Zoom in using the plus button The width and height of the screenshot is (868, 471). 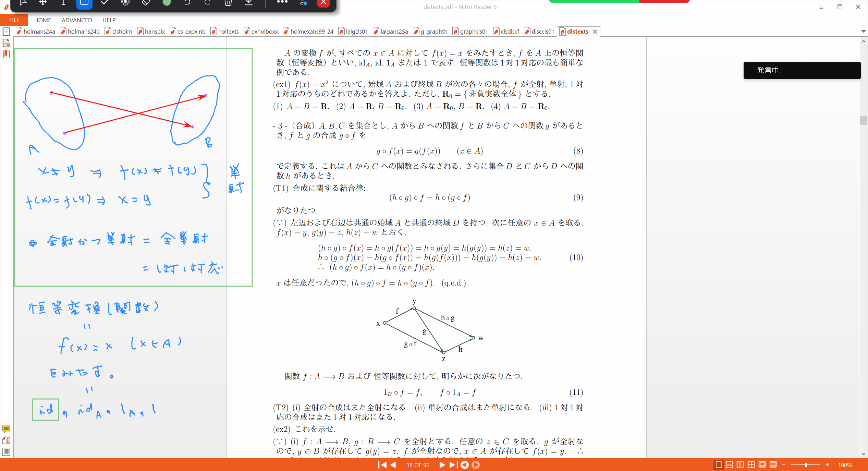827,465
